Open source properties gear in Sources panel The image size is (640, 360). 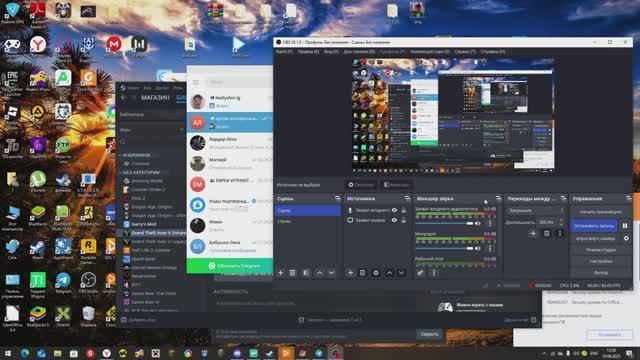pyautogui.click(x=376, y=273)
